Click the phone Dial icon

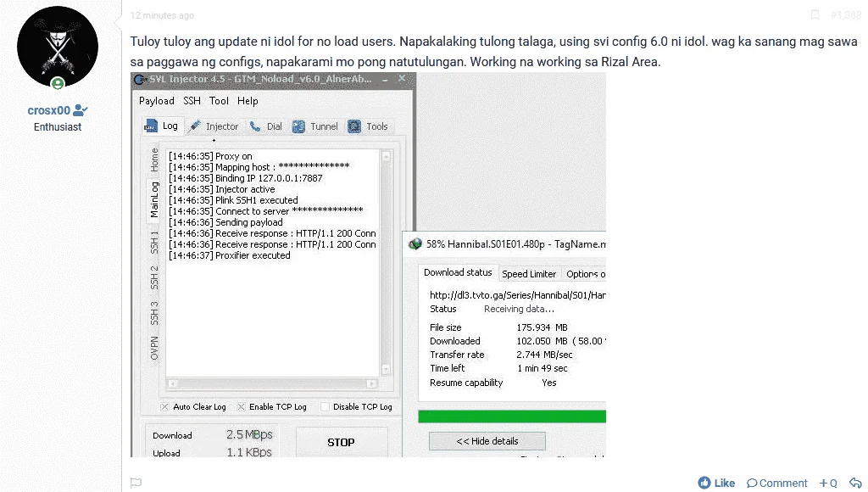tap(255, 126)
